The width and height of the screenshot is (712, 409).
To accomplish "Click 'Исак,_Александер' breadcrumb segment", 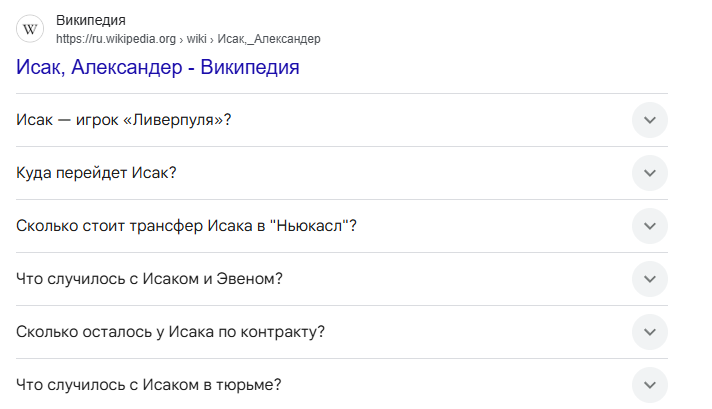I will 269,39.
